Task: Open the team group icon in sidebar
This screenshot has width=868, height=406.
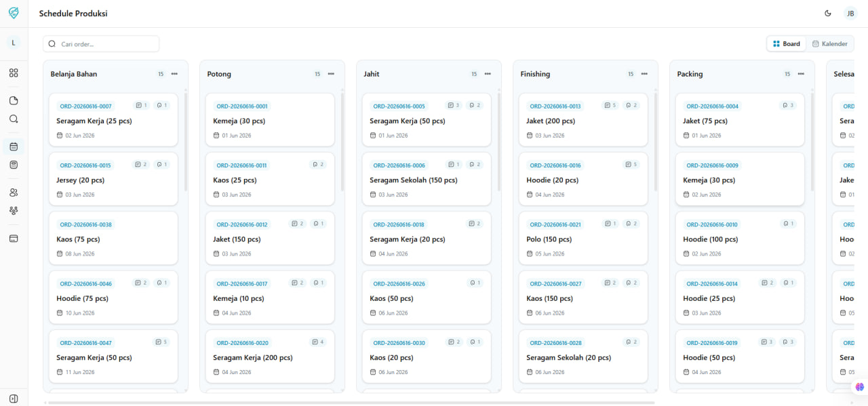Action: point(14,211)
